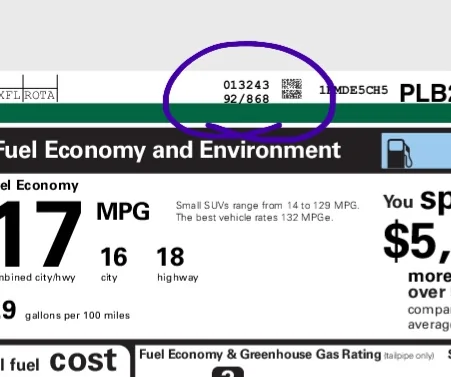The height and width of the screenshot is (377, 451).
Task: Click the city value 16
Action: pos(114,257)
